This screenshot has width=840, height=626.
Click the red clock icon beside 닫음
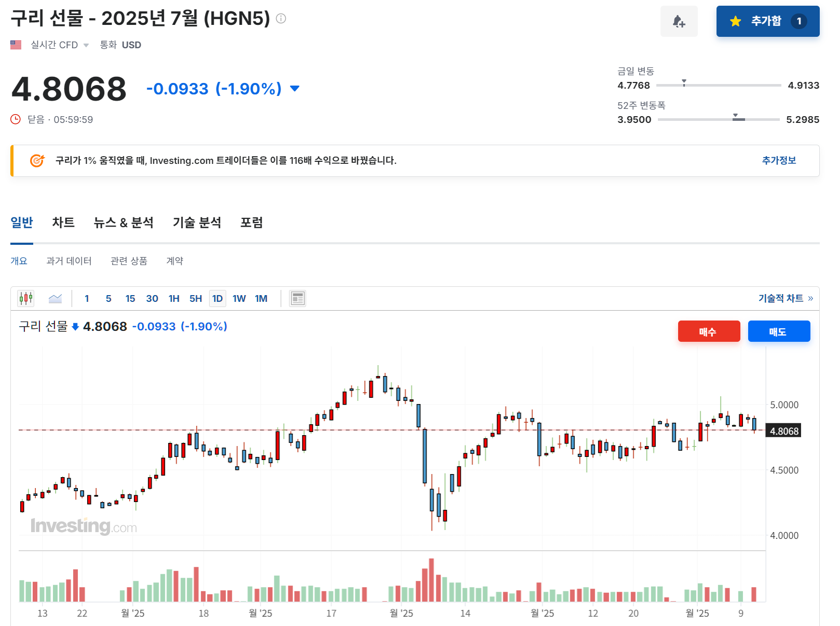(16, 119)
